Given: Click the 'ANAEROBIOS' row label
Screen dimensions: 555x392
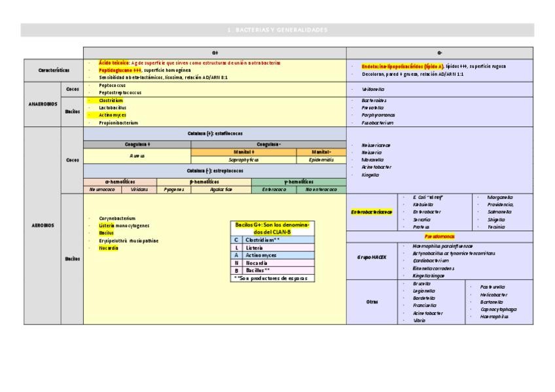Looking at the screenshot, I should (x=41, y=104).
